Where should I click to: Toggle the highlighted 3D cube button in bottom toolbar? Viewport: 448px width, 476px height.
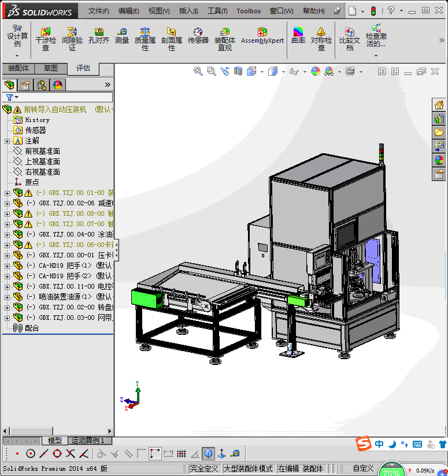tap(208, 453)
